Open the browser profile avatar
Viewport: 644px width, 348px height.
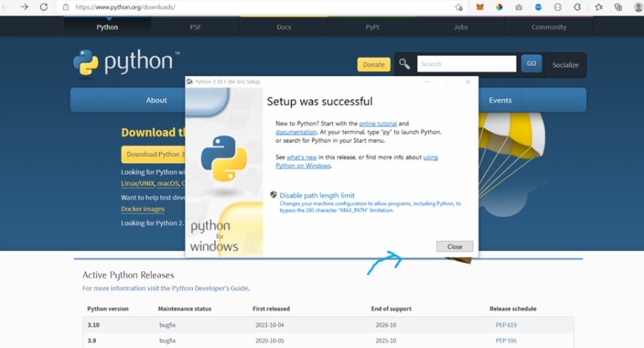pyautogui.click(x=639, y=7)
